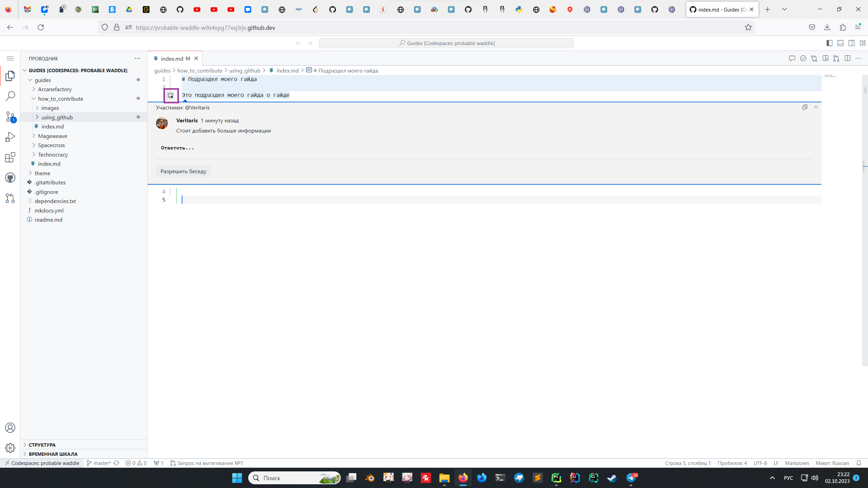Open Source Control view with badge
The width and height of the screenshot is (868, 488).
point(10,117)
